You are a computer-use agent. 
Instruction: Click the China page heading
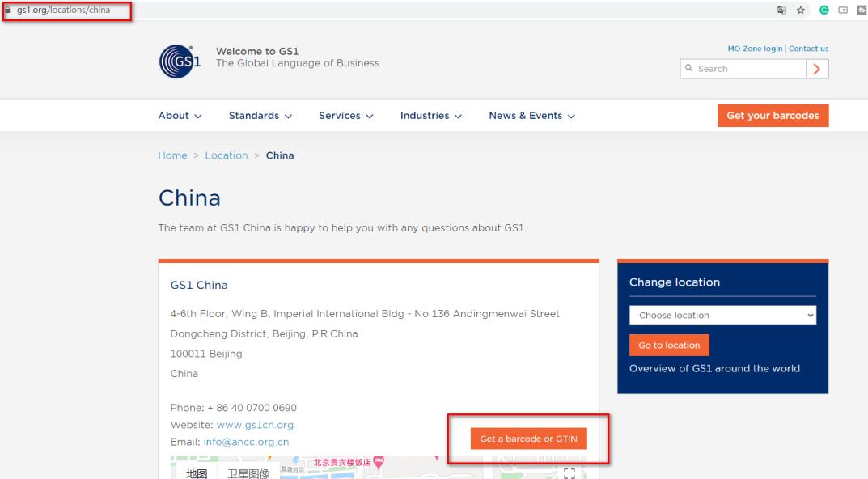[x=189, y=197]
